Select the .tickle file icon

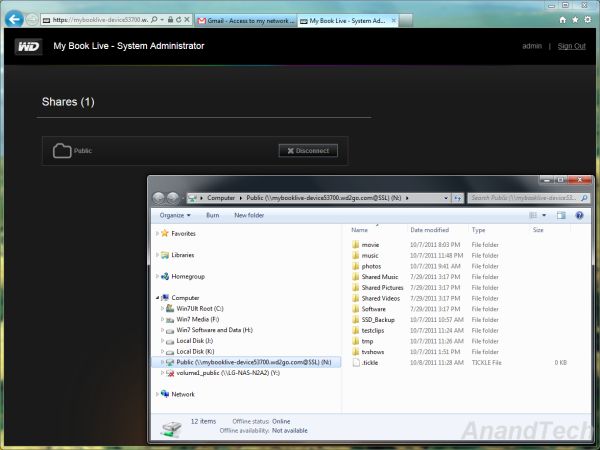pos(356,362)
